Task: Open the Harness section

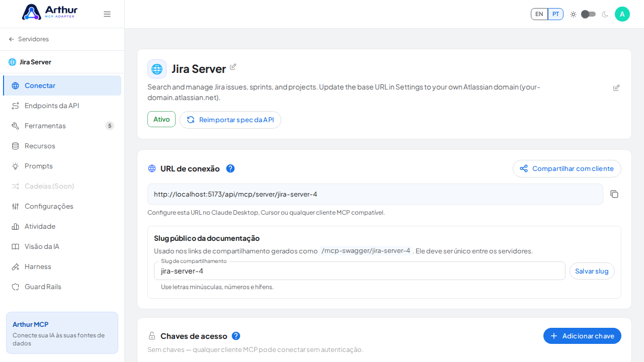Action: pyautogui.click(x=62, y=266)
